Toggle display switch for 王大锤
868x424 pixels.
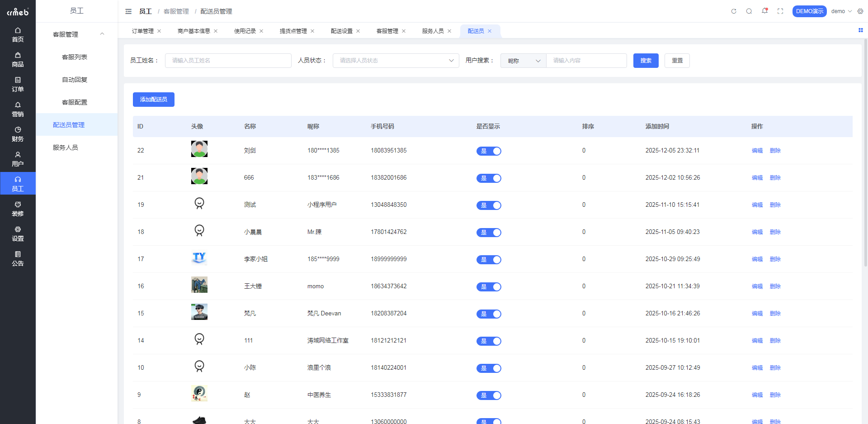pos(489,287)
